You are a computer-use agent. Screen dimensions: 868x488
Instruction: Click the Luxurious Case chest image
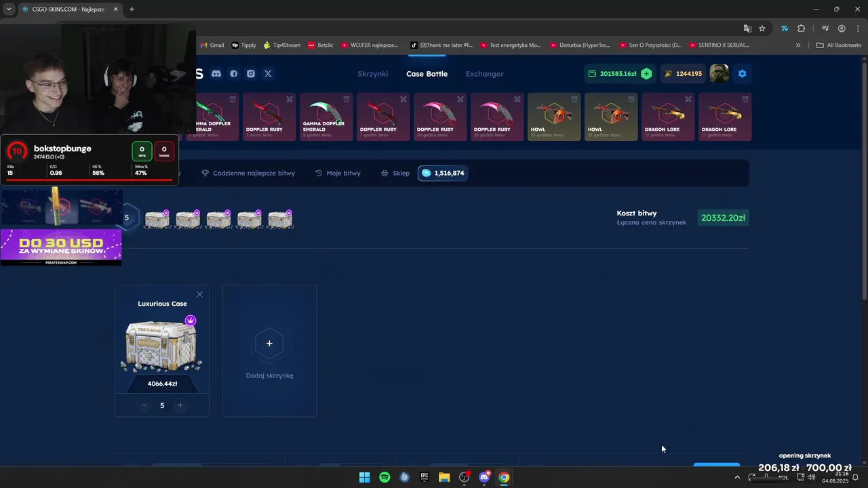pos(161,346)
